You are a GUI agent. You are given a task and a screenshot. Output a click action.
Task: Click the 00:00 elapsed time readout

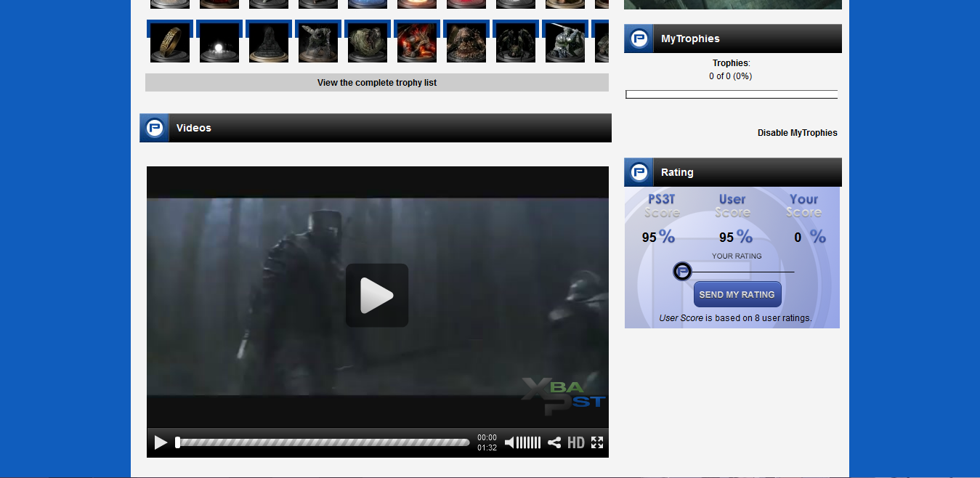(487, 437)
